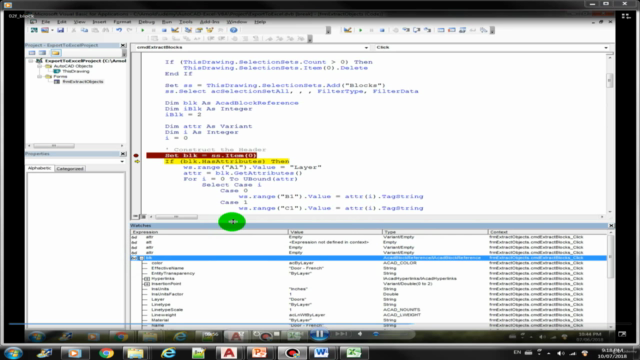Open Properties Window via its toolbar icon
Image resolution: width=640 pixels, height=360 pixels.
pos(199,30)
